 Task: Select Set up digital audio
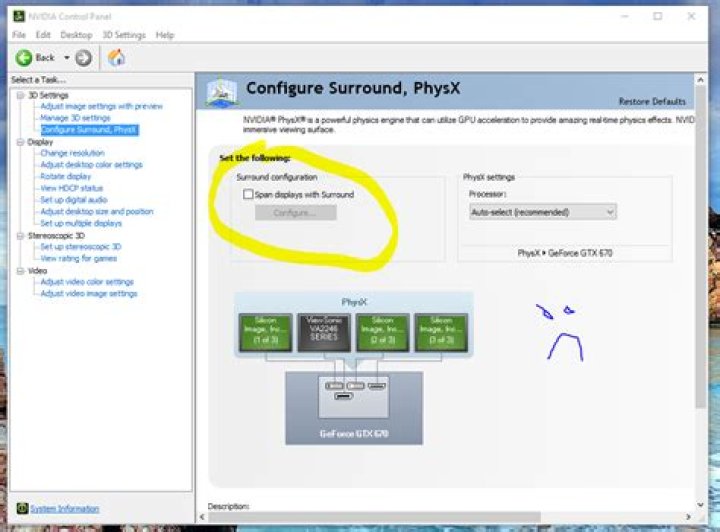tap(73, 200)
